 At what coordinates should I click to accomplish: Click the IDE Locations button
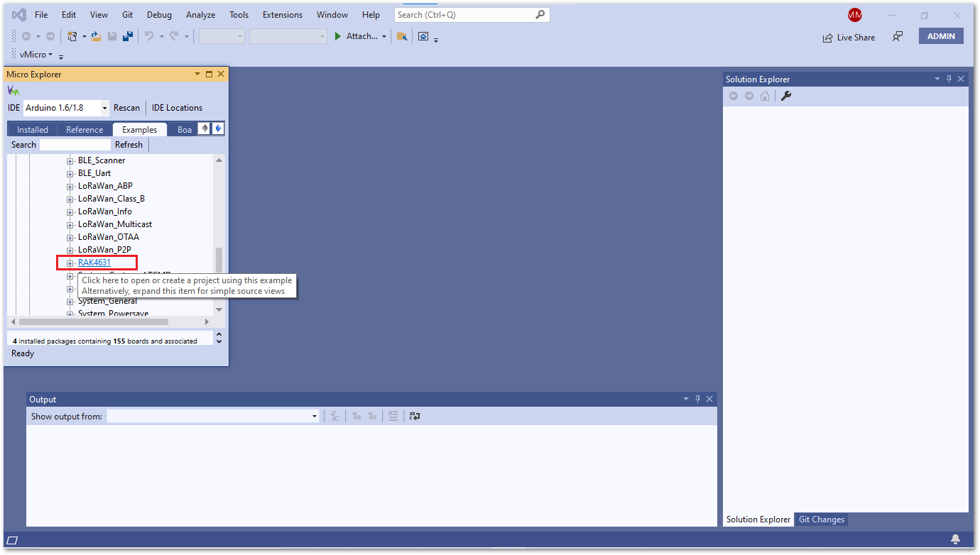click(x=177, y=108)
